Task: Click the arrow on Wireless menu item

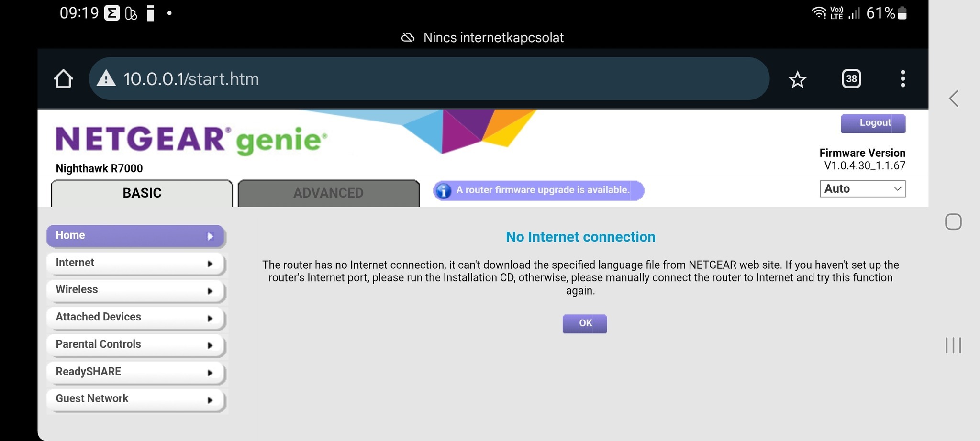Action: (x=210, y=291)
